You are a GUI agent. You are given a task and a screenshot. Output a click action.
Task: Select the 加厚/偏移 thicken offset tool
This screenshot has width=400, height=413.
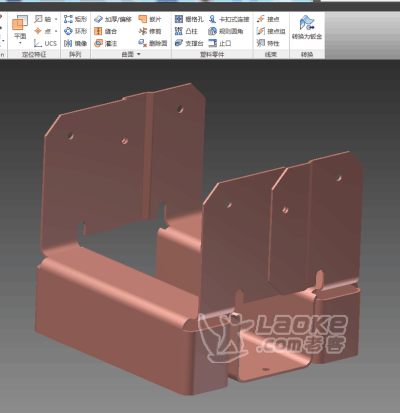click(113, 19)
